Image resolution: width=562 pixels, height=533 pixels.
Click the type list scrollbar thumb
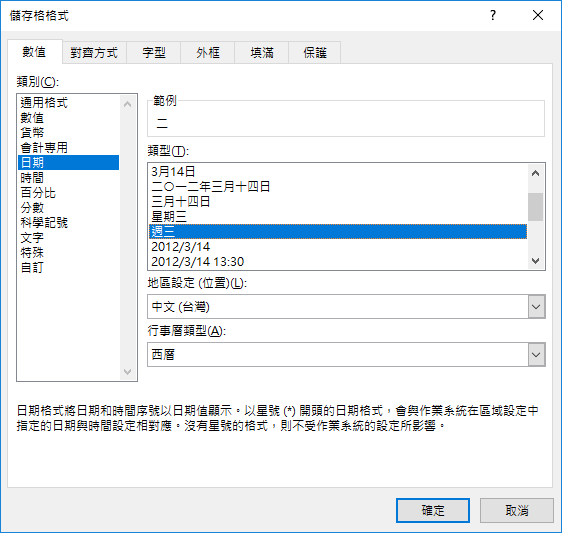tap(535, 207)
